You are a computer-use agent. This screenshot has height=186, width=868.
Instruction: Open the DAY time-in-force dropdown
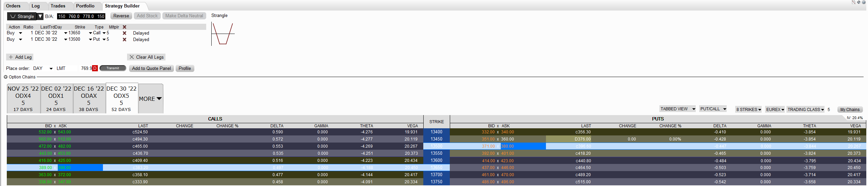tap(51, 69)
